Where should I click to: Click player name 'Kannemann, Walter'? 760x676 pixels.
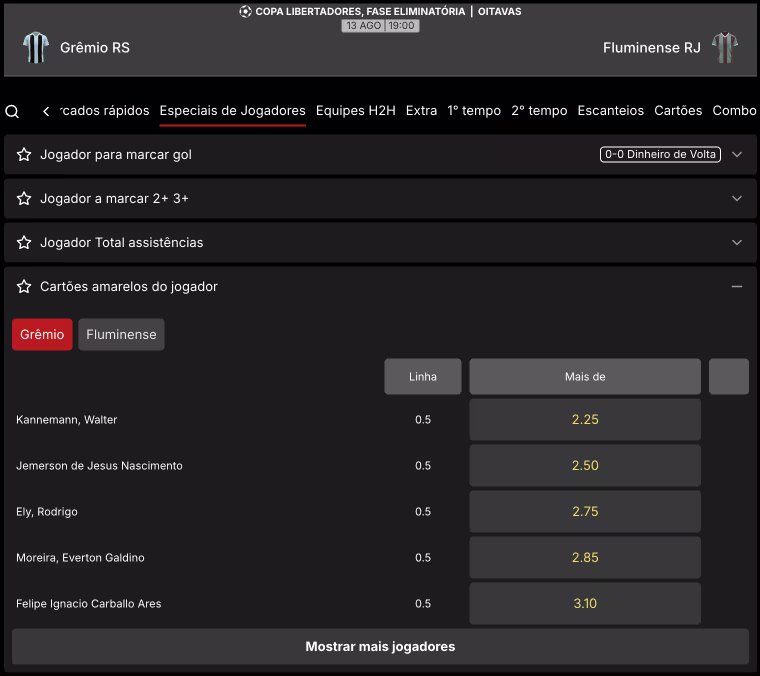click(x=66, y=420)
